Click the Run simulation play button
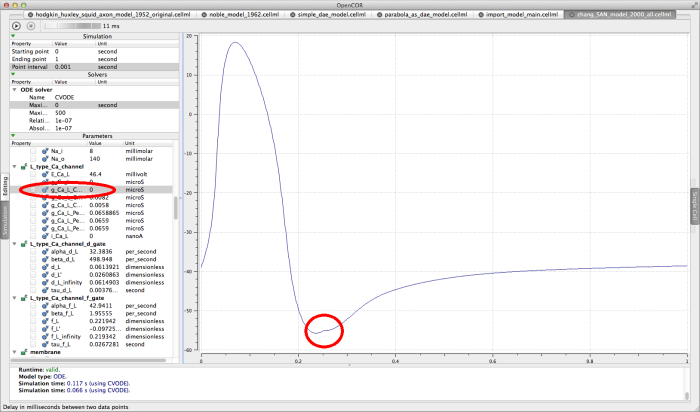This screenshot has width=700, height=412. (x=17, y=25)
